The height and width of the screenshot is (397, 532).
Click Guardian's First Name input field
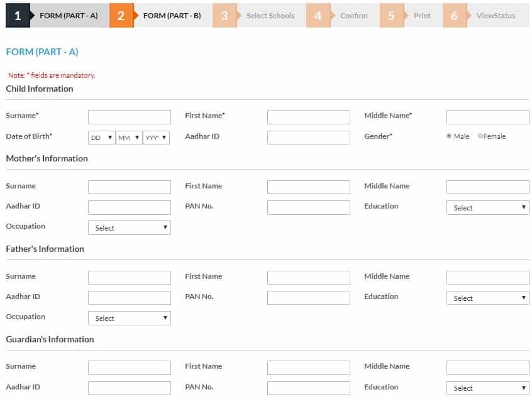308,368
